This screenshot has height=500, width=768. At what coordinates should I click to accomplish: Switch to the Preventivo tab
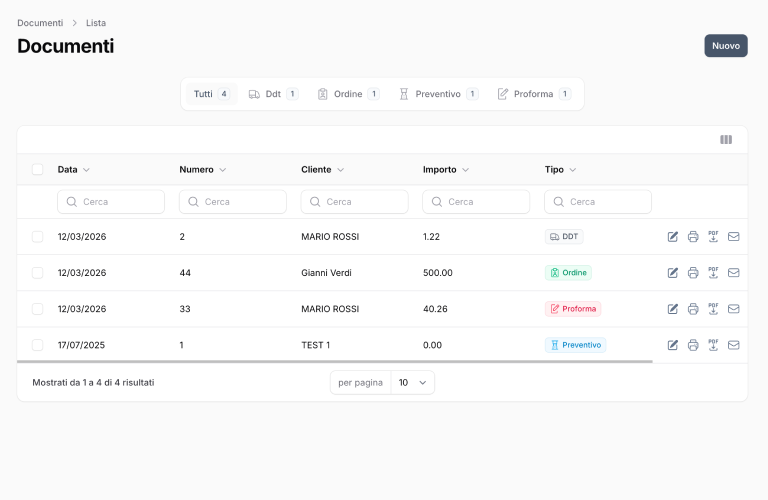click(438, 94)
